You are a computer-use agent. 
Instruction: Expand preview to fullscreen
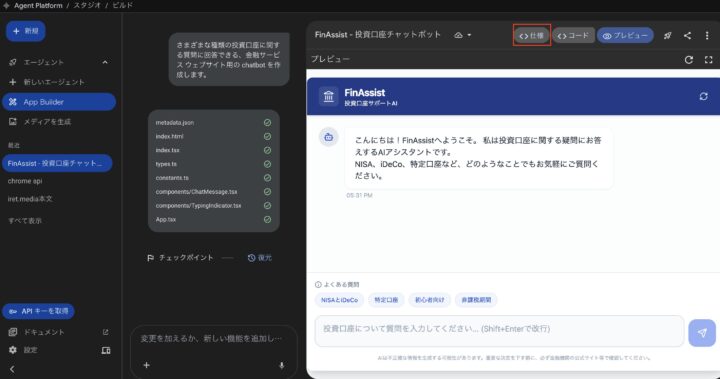(709, 60)
